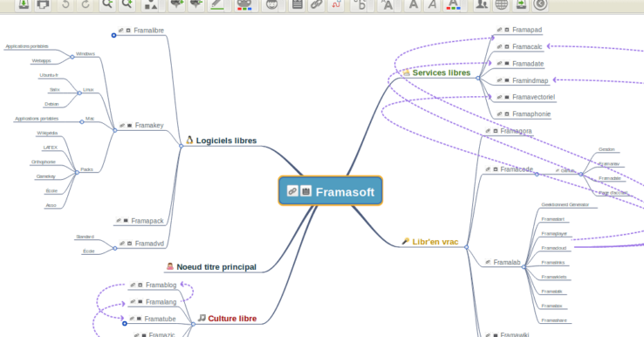Screen dimensions: 644x337
Task: Select the Geektionnerd Générator node
Action: pos(565,204)
